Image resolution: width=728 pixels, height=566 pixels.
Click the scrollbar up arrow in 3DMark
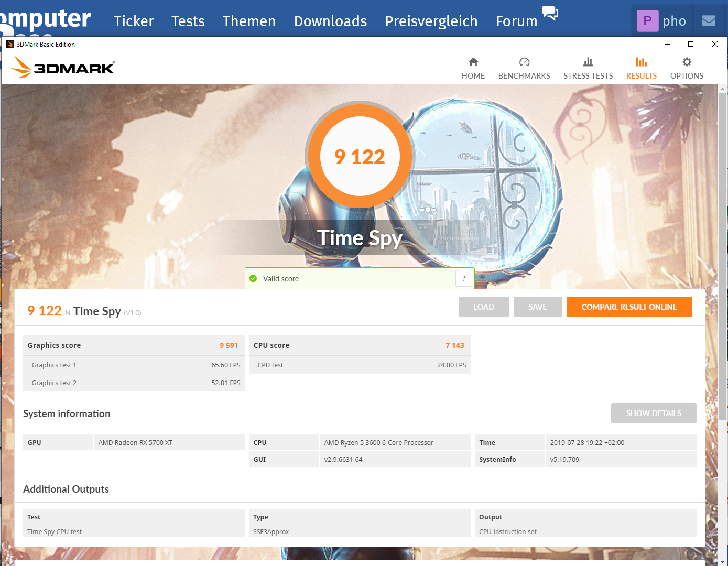point(723,89)
